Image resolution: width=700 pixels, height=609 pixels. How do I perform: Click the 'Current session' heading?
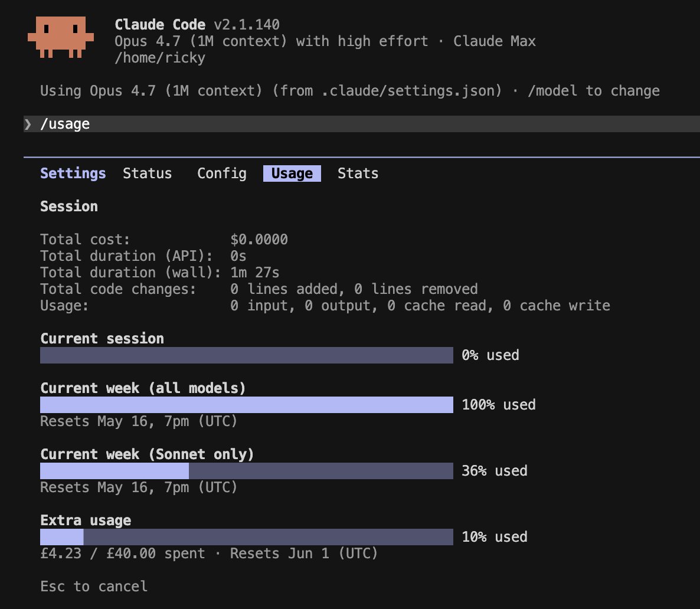point(102,339)
